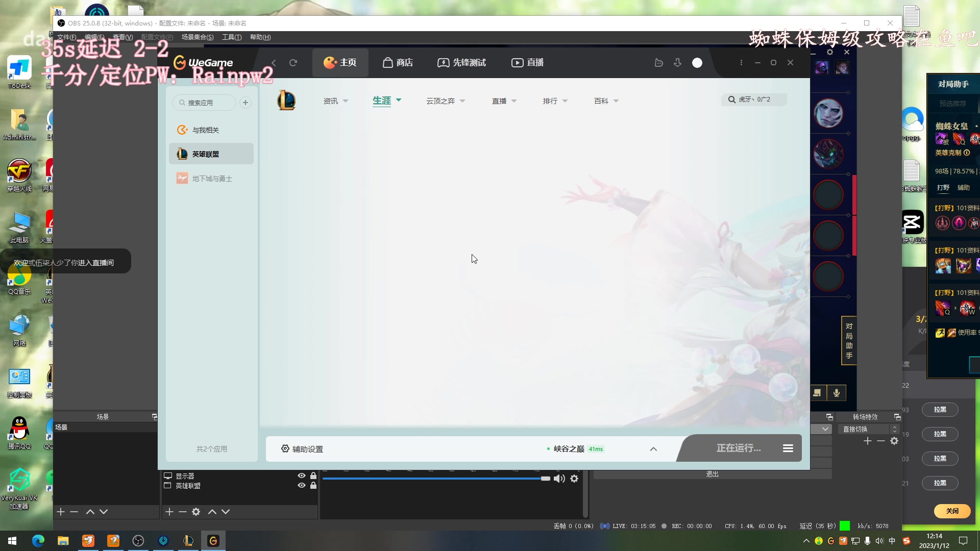
Task: Click the yellow 关闭 button
Action: tap(952, 511)
